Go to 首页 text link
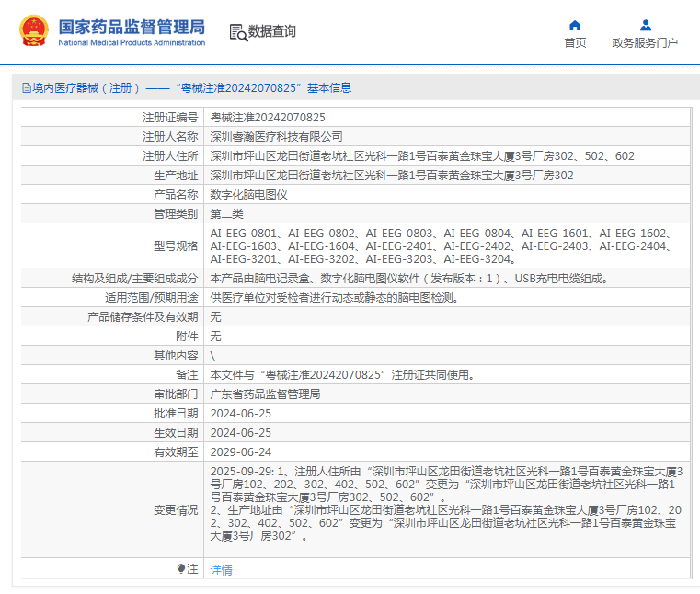 coord(575,43)
